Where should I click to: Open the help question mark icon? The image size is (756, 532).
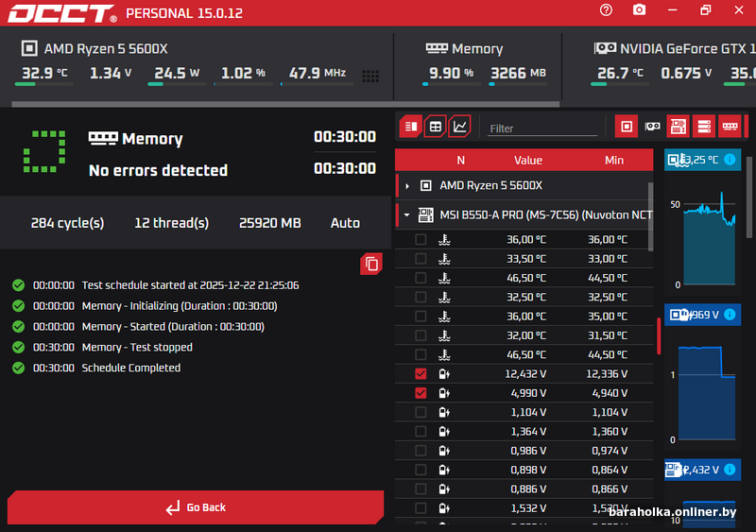(606, 10)
